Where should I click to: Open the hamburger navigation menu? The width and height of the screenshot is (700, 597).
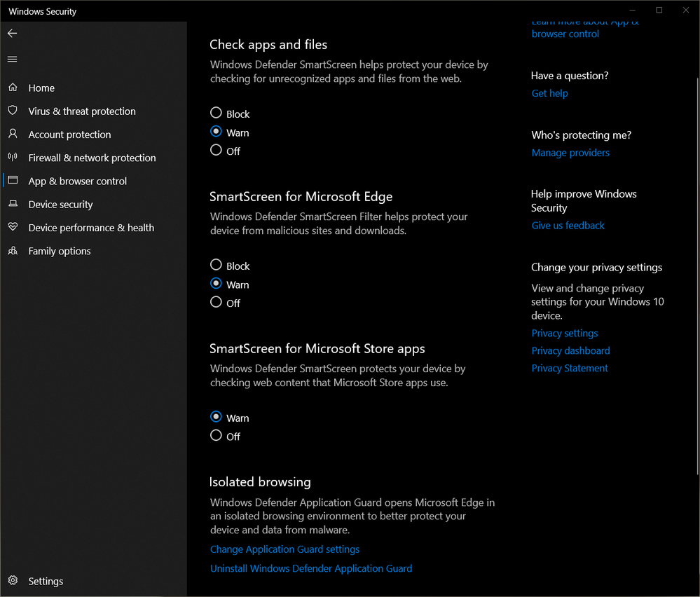(x=13, y=59)
